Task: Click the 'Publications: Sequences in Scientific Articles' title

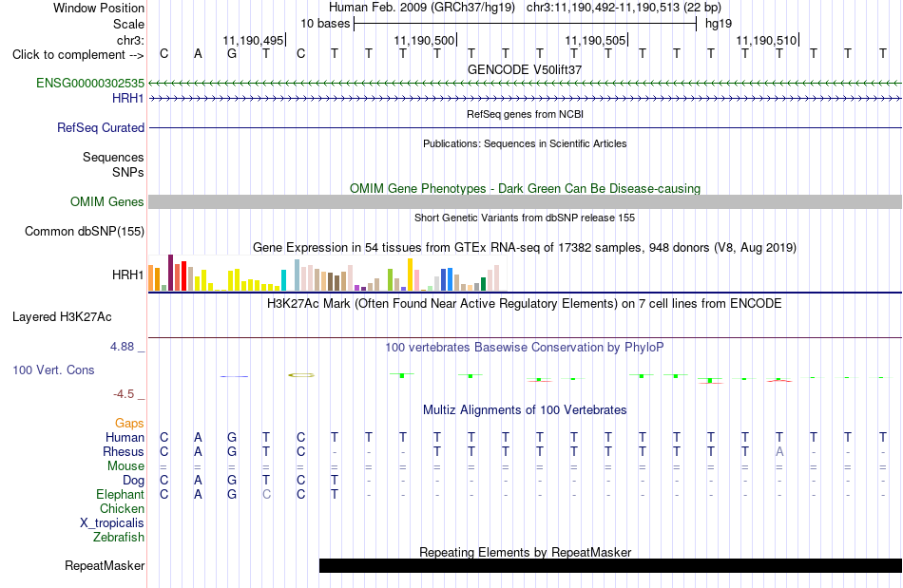Action: pyautogui.click(x=525, y=143)
